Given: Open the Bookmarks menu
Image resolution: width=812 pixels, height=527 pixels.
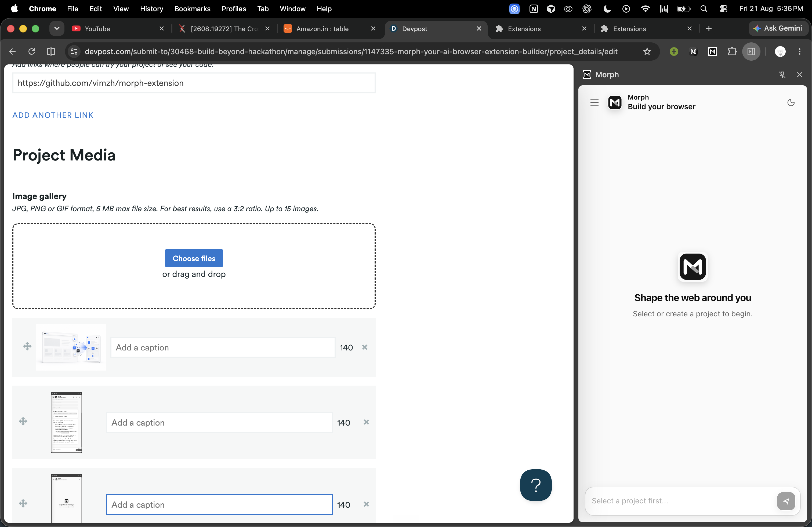Looking at the screenshot, I should [x=193, y=9].
